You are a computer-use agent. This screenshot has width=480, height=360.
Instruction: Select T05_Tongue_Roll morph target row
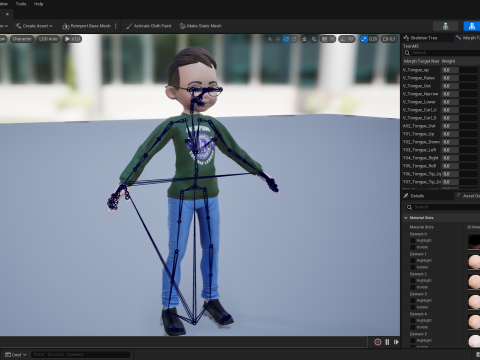tap(441, 166)
